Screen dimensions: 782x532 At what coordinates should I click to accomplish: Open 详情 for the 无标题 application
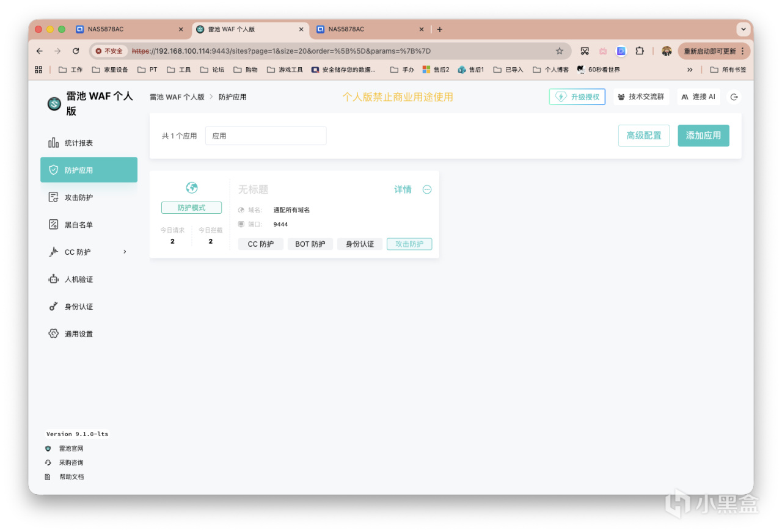click(403, 189)
